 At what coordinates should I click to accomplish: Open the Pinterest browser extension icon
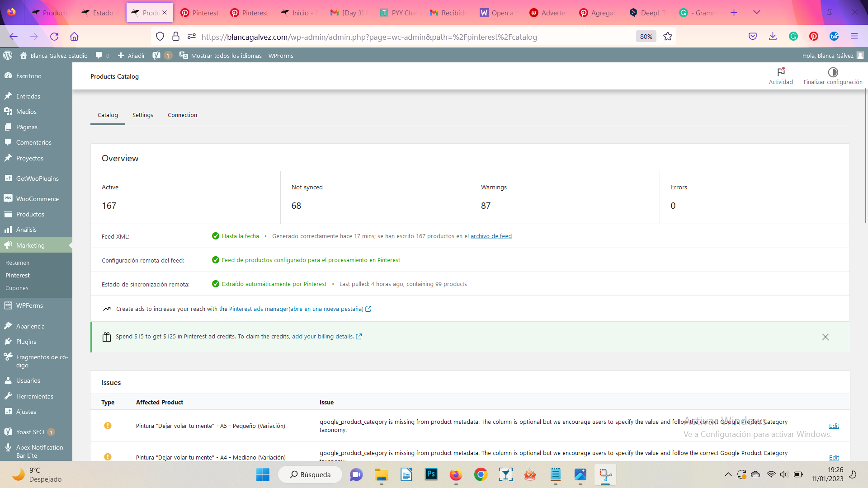click(813, 37)
